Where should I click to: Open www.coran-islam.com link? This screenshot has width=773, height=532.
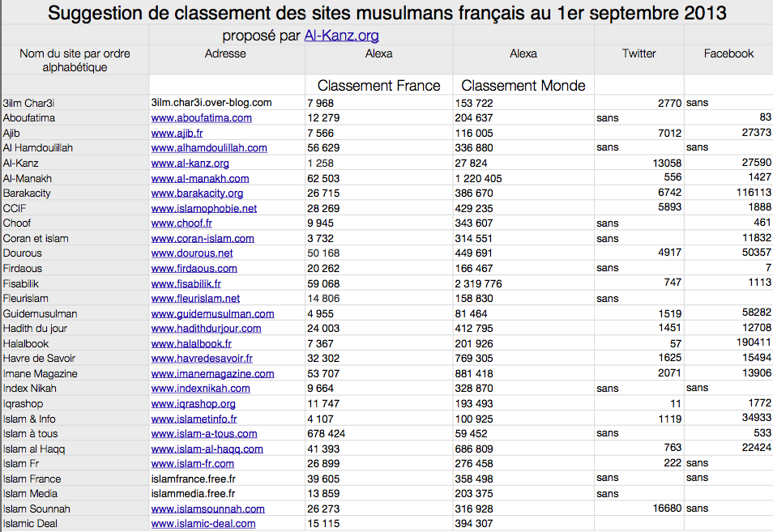(203, 239)
